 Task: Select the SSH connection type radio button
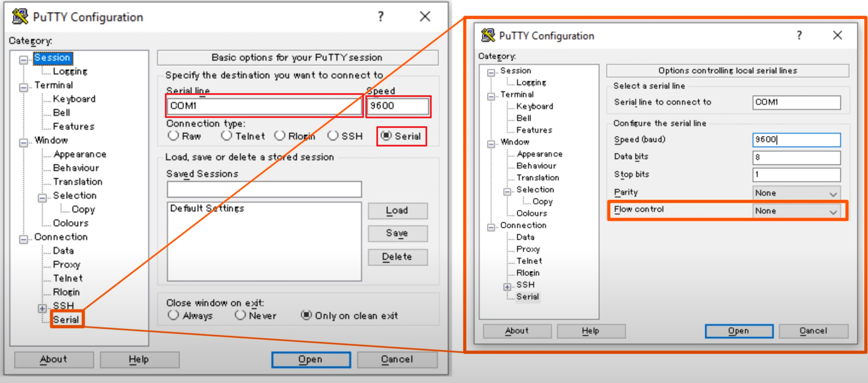332,136
